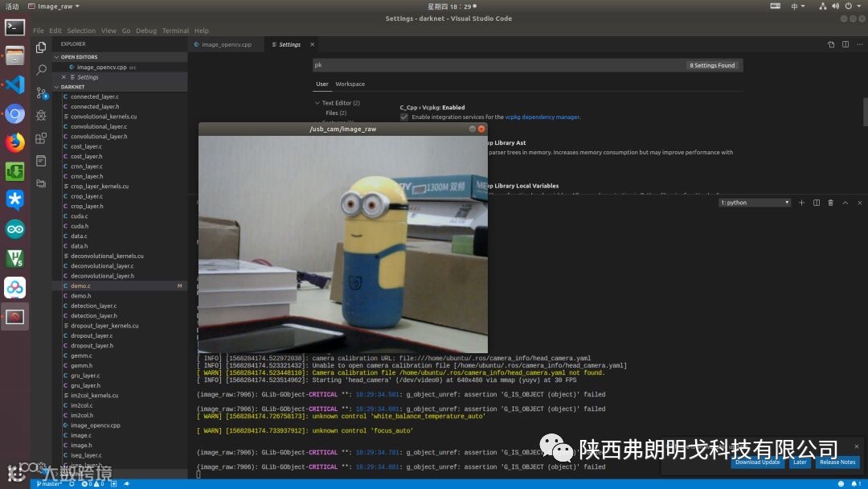The height and width of the screenshot is (489, 868).
Task: Split the editor to the right
Action: [x=845, y=44]
